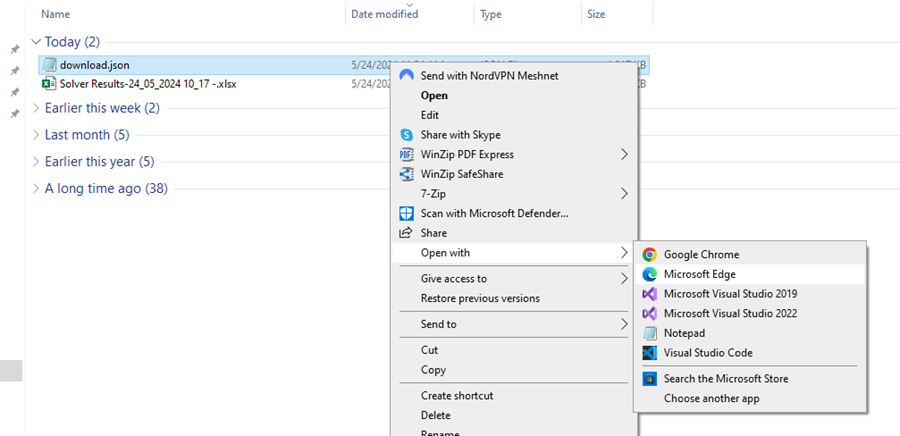Click the Microsoft Edge icon in submenu
This screenshot has height=436, width=900.
(x=650, y=274)
